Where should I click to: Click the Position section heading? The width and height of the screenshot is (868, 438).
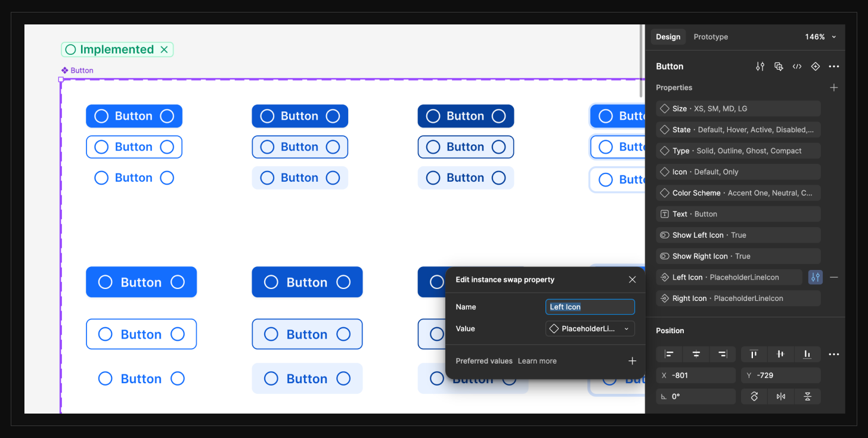tap(670, 331)
